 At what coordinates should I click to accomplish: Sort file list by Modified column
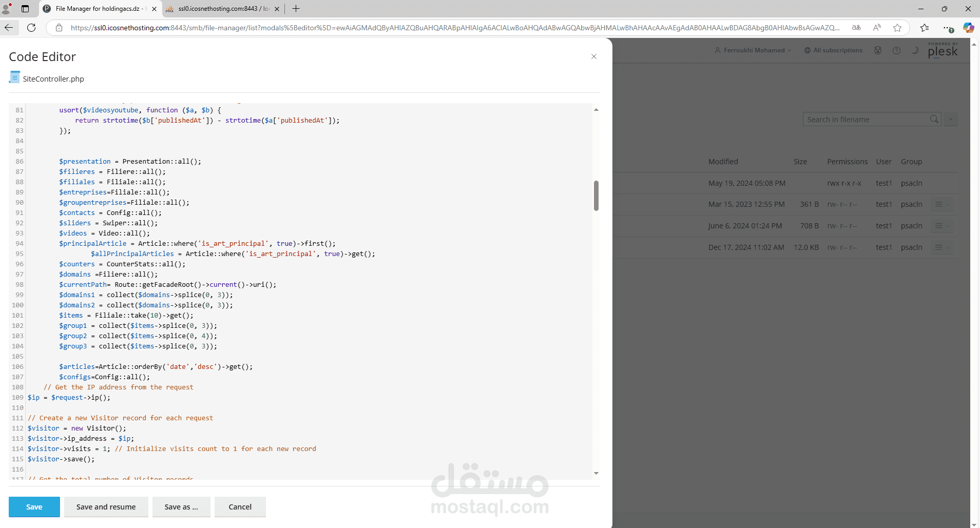(723, 162)
